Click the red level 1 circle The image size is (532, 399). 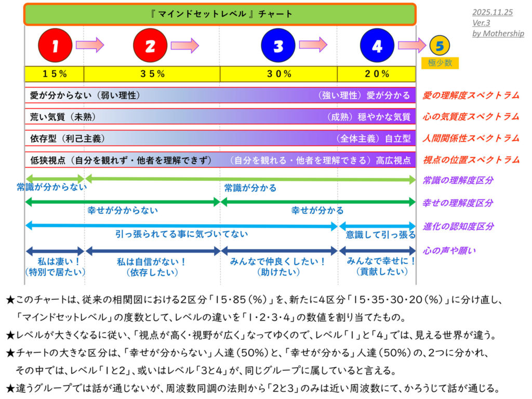55,46
